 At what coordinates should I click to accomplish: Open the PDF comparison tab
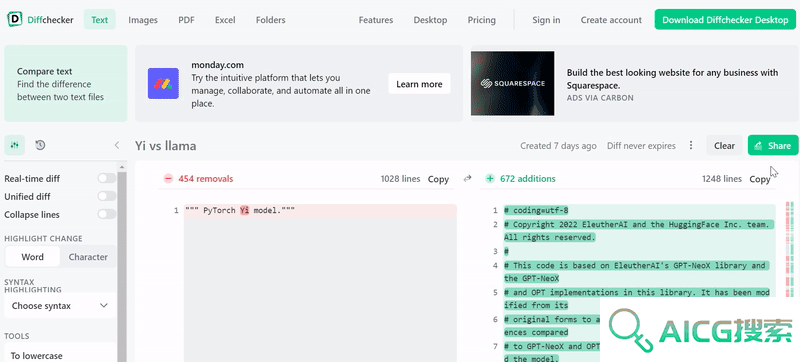(186, 20)
